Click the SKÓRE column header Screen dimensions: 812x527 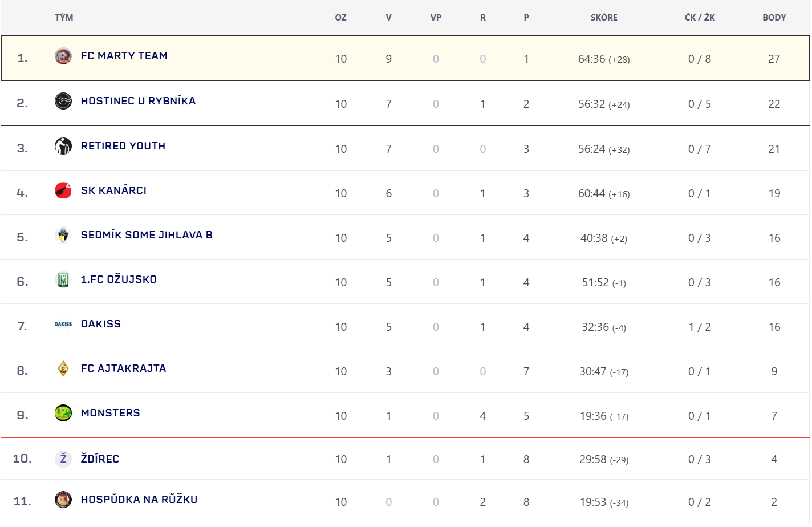click(604, 18)
